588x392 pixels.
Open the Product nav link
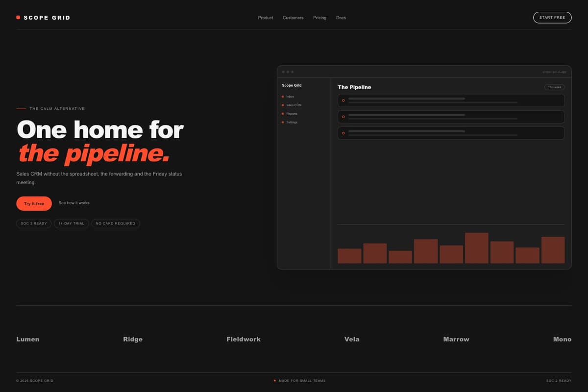pyautogui.click(x=266, y=18)
